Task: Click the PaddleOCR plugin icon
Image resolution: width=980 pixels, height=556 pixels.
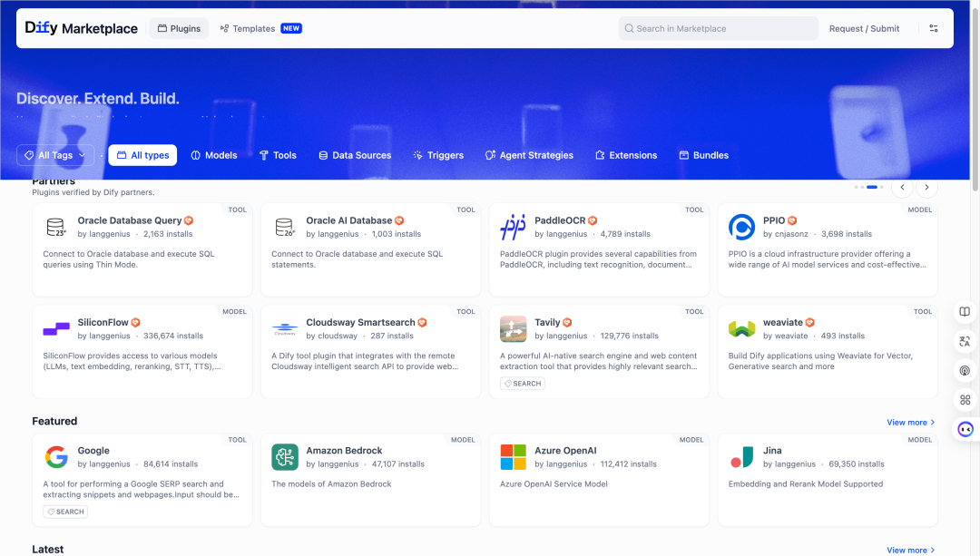Action: tap(513, 227)
